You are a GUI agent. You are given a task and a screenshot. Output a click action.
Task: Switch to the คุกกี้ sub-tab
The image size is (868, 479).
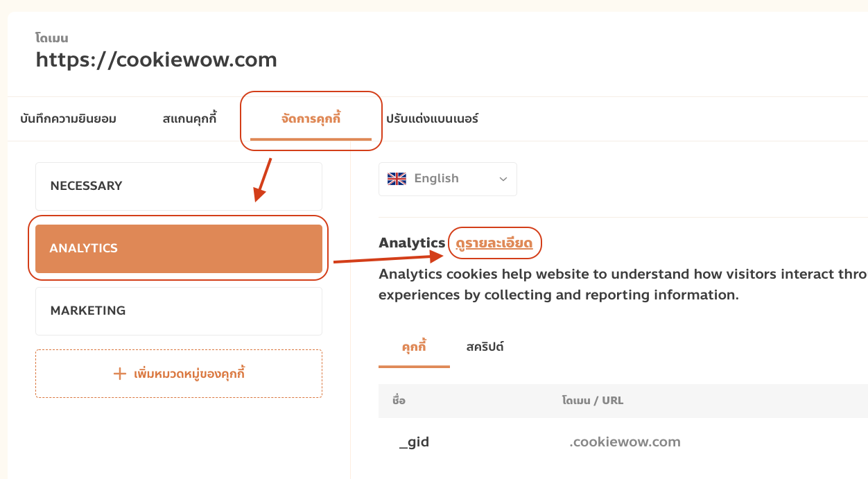414,347
